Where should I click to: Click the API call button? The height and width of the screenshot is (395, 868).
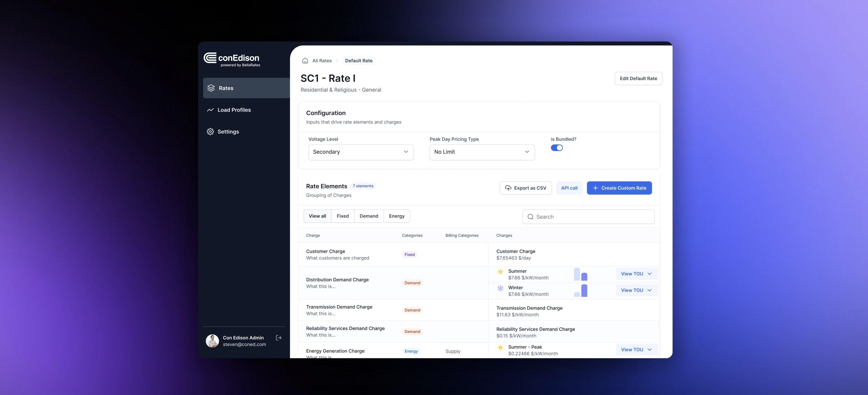coord(569,188)
